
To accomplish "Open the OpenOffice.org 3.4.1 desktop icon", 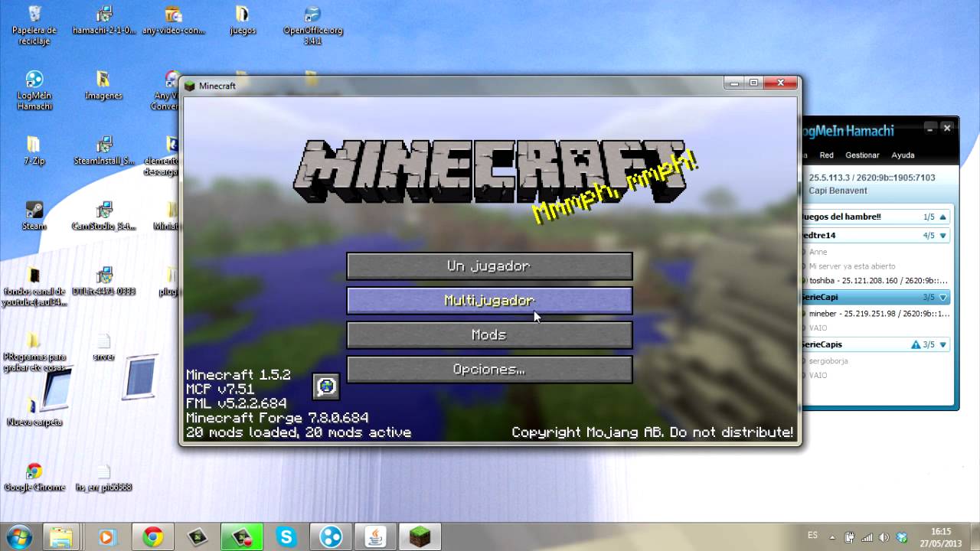I will 312,25.
